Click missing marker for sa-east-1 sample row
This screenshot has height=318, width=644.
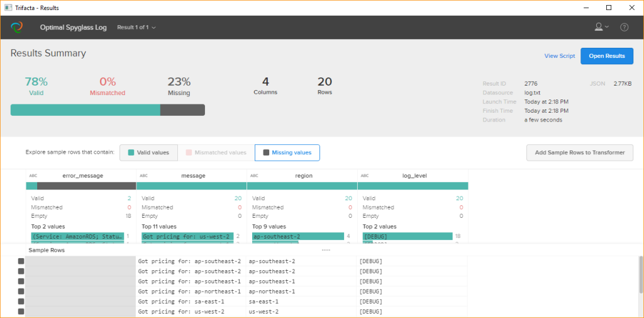(21, 302)
